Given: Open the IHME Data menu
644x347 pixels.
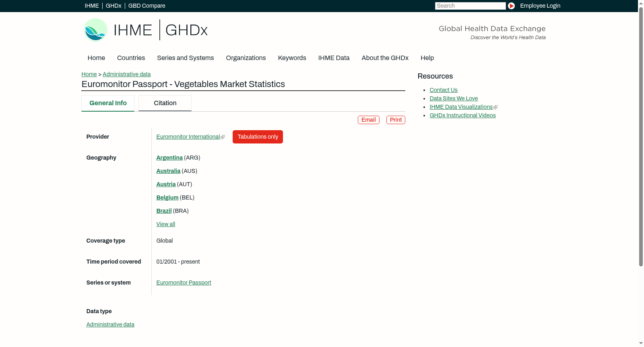Looking at the screenshot, I should (x=334, y=58).
